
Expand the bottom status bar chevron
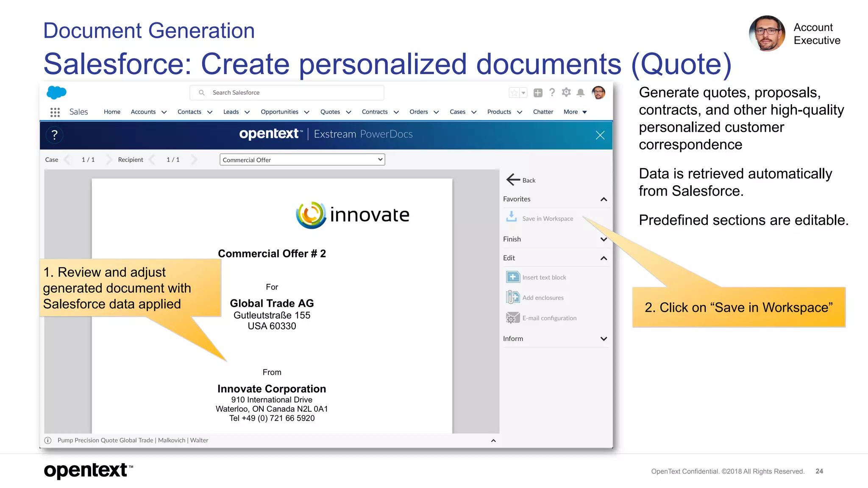(x=493, y=441)
